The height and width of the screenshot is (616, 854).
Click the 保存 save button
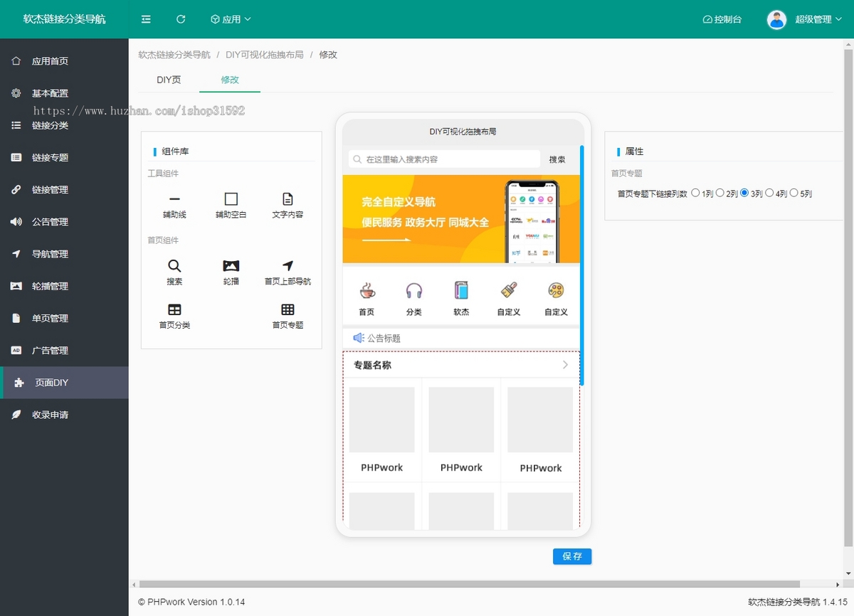(571, 556)
